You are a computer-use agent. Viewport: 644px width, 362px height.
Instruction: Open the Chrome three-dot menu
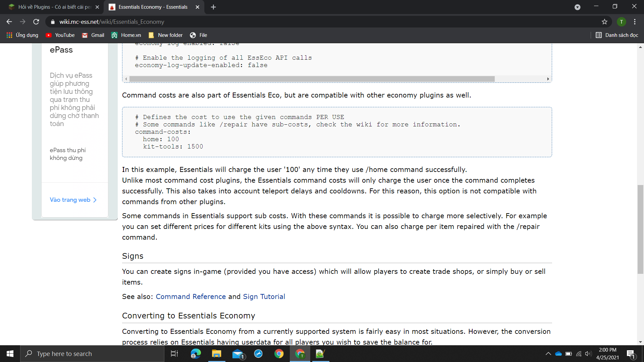pyautogui.click(x=635, y=22)
